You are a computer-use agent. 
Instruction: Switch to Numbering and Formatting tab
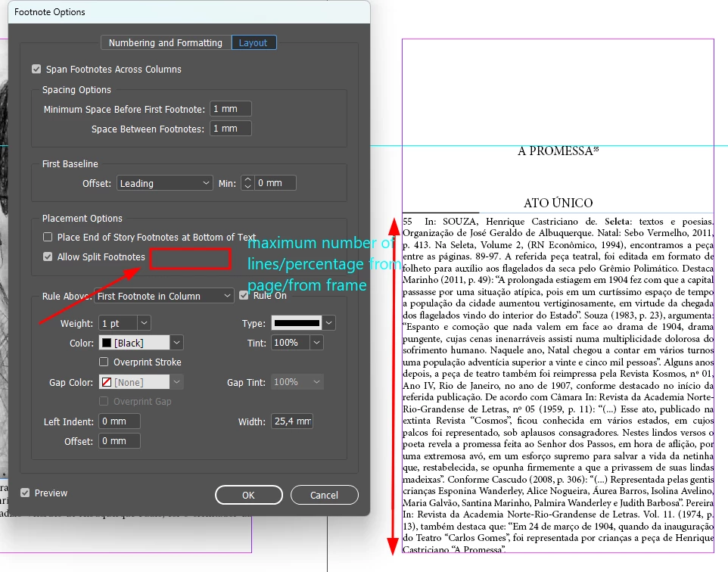coord(166,42)
